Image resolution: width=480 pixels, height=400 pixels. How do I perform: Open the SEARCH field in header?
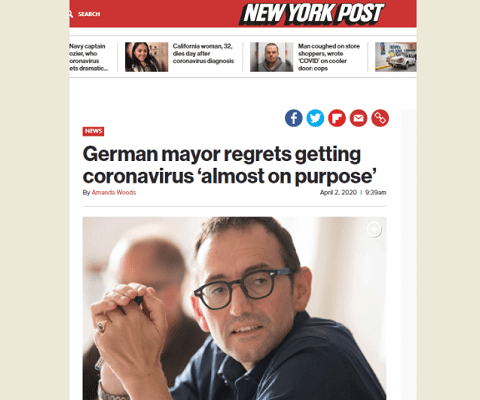(89, 14)
